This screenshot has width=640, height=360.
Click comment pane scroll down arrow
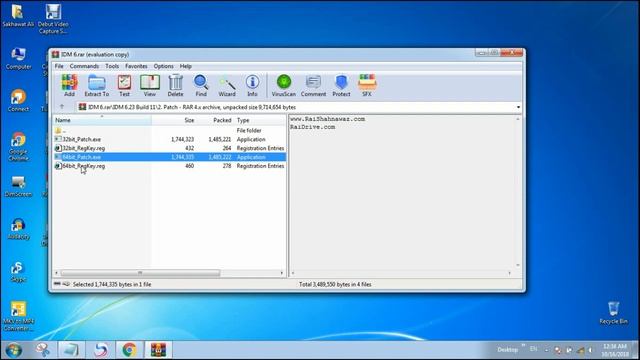pyautogui.click(x=518, y=265)
